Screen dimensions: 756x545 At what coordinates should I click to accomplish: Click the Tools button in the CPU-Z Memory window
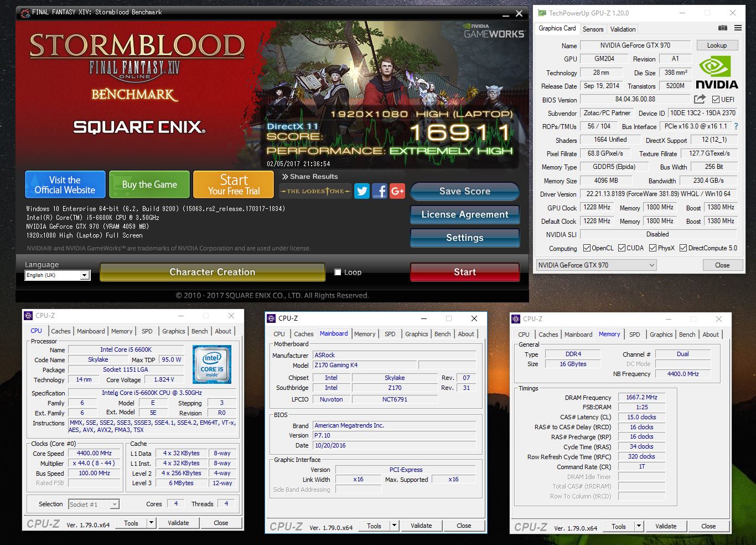tap(619, 526)
